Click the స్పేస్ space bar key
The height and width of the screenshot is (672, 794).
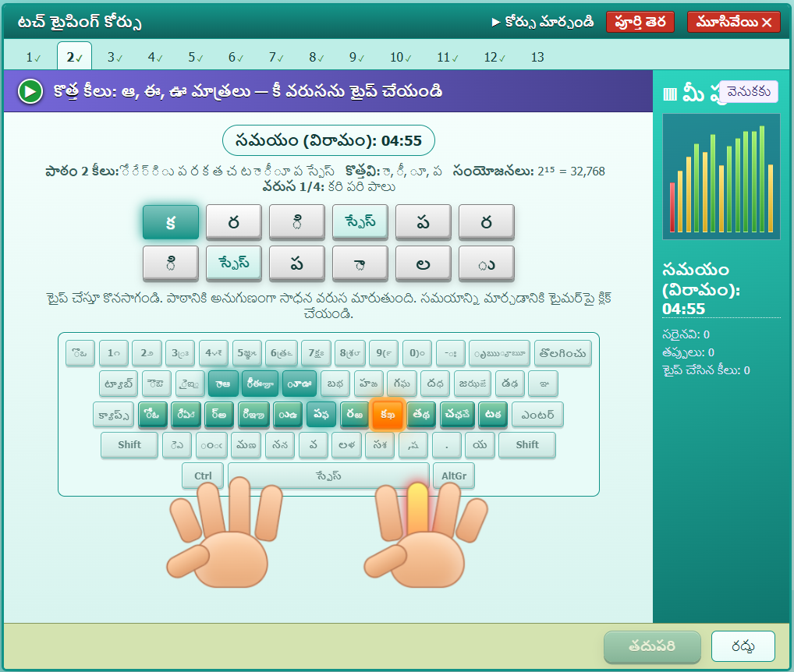pyautogui.click(x=328, y=476)
